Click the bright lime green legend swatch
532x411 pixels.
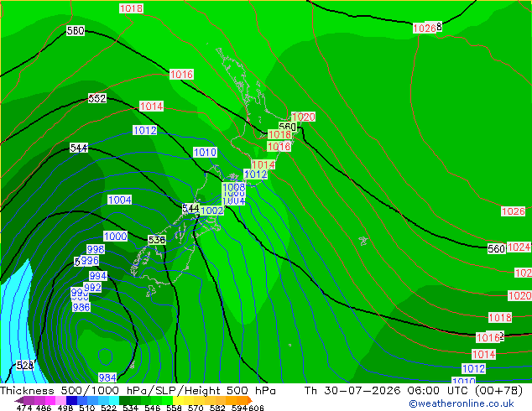tap(168, 400)
